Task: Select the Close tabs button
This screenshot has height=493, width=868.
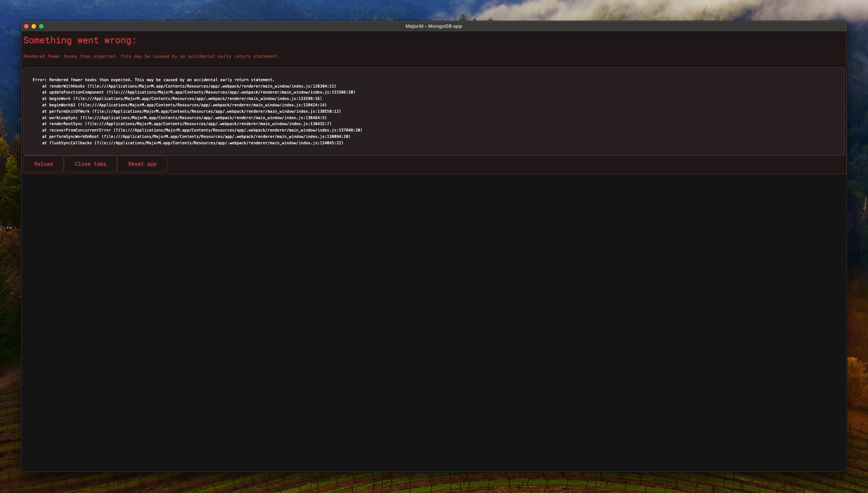Action: (x=90, y=164)
